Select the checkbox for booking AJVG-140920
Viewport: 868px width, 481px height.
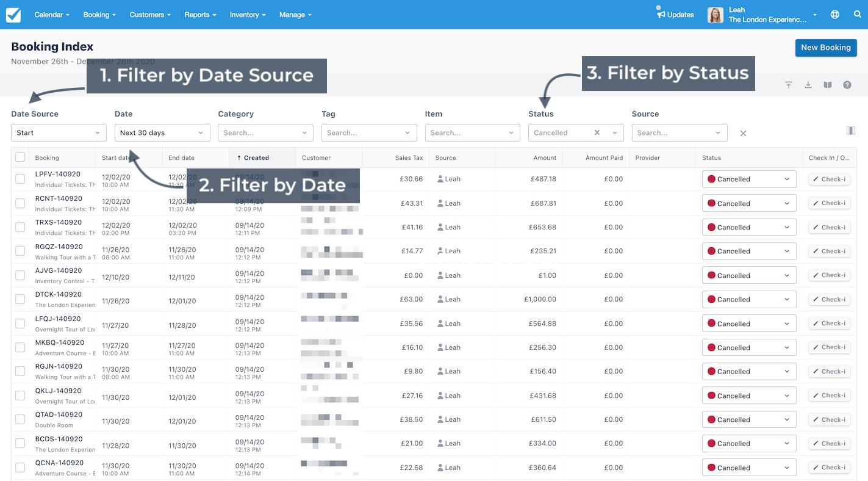20,275
